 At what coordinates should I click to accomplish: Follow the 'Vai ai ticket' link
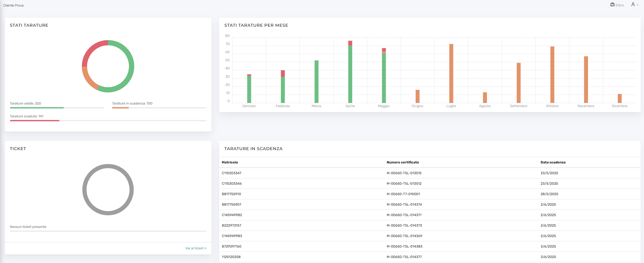tap(196, 248)
